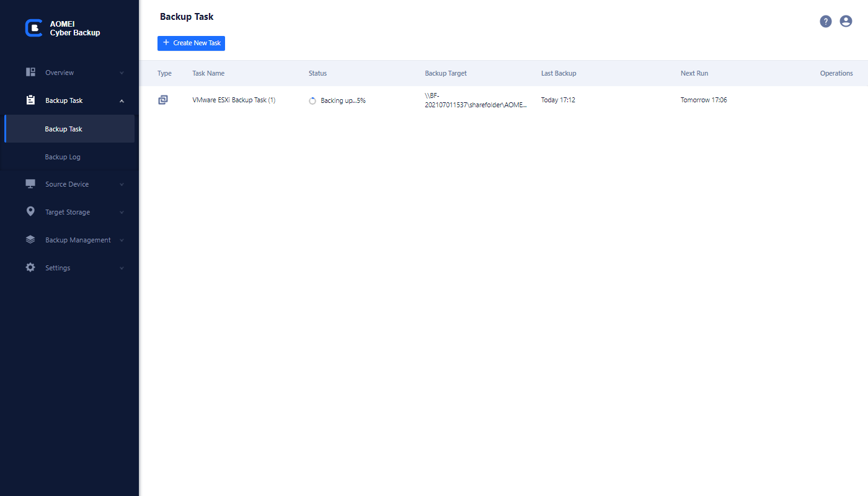The width and height of the screenshot is (868, 496).
Task: Click the Backup Task clipboard icon
Action: click(30, 100)
